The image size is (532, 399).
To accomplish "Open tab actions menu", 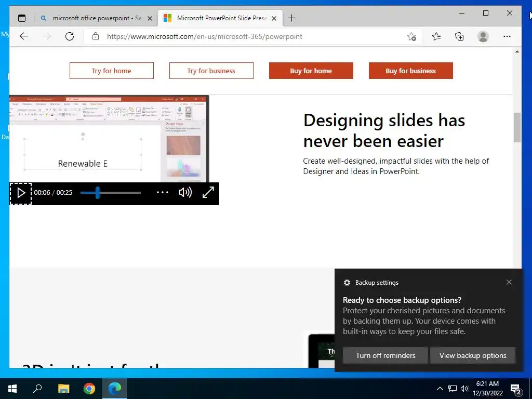I will (22, 18).
